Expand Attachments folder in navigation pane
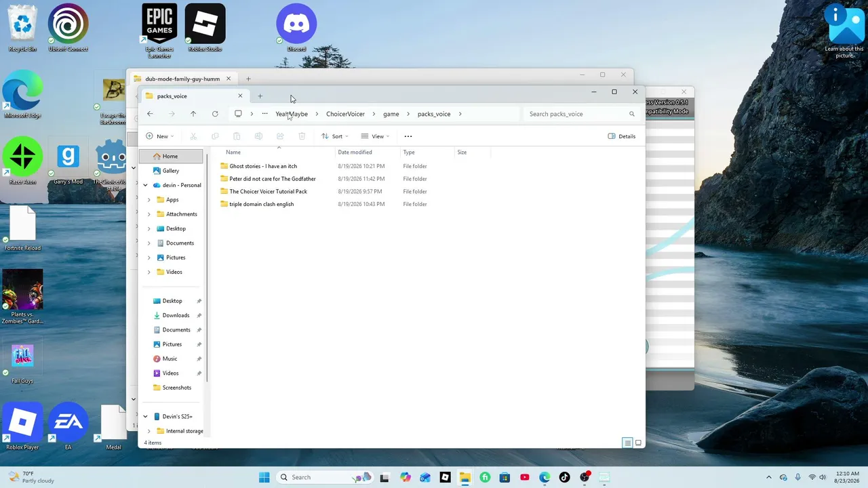The image size is (868, 488). 149,214
